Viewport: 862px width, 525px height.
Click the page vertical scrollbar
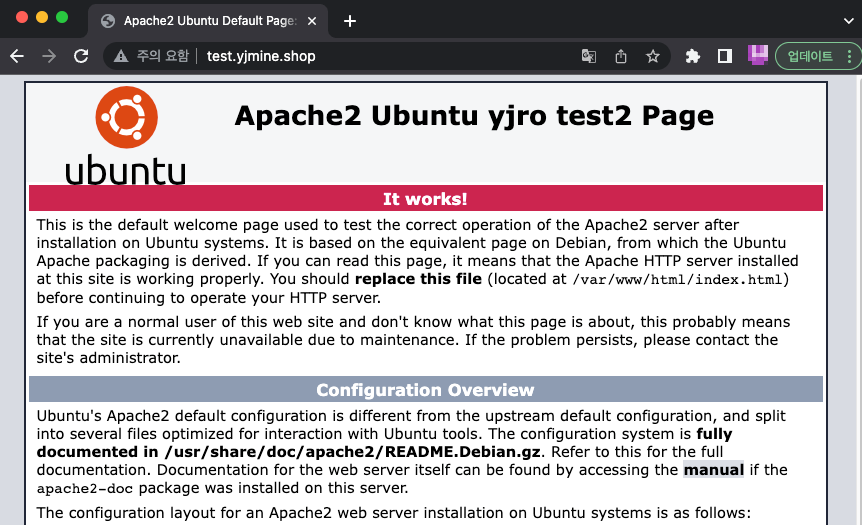click(x=858, y=300)
